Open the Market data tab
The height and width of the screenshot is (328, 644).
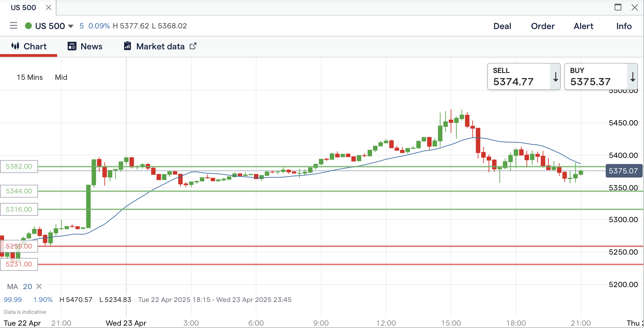(160, 46)
